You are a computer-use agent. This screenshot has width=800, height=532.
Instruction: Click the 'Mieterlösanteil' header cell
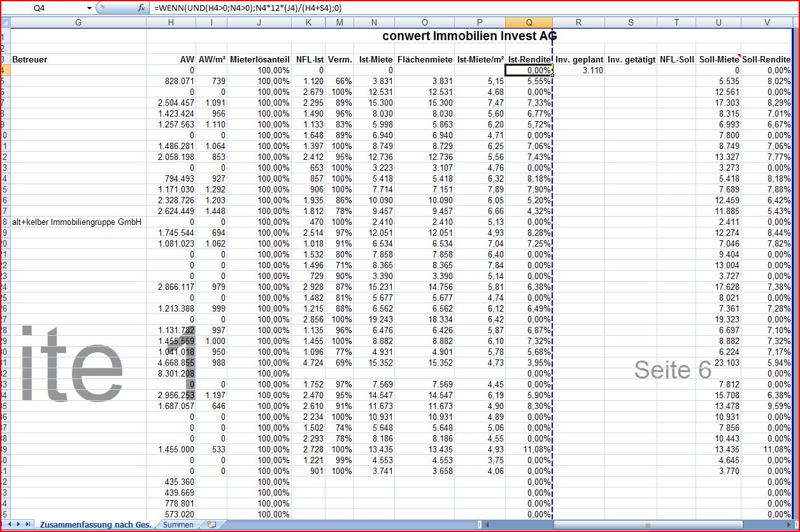click(259, 59)
